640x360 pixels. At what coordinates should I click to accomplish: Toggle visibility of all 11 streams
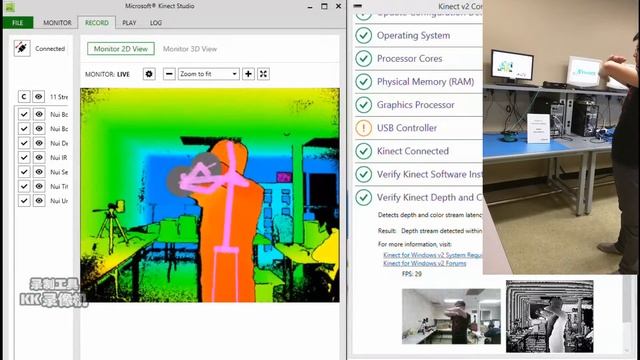(39, 97)
